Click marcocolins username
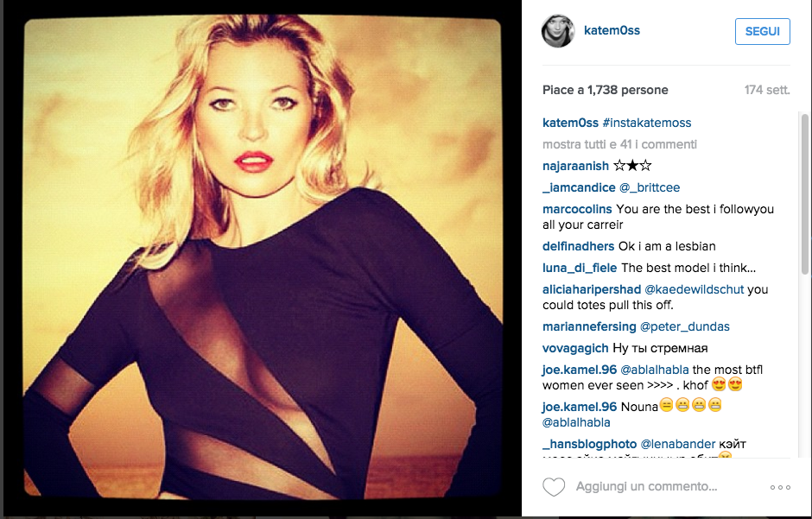Screen dimensions: 812x519 coord(577,209)
